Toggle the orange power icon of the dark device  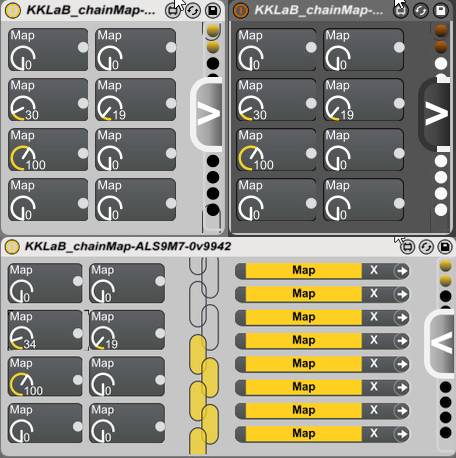pos(241,11)
